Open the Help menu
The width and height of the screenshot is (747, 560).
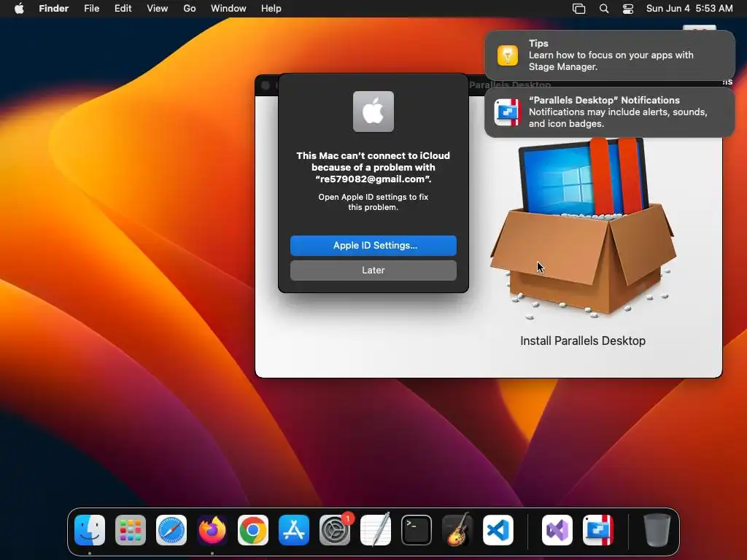(271, 9)
